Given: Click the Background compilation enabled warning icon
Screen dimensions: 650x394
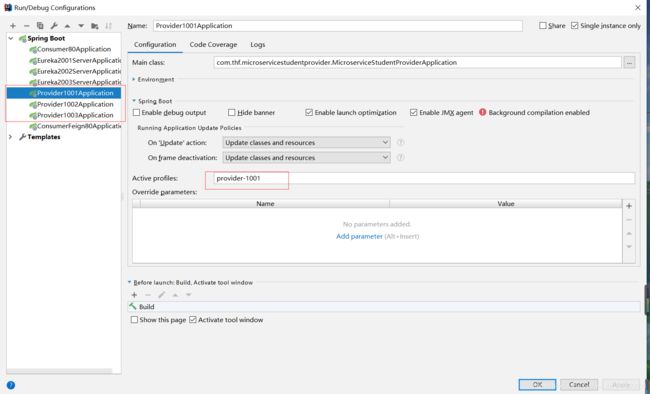Looking at the screenshot, I should coord(483,112).
